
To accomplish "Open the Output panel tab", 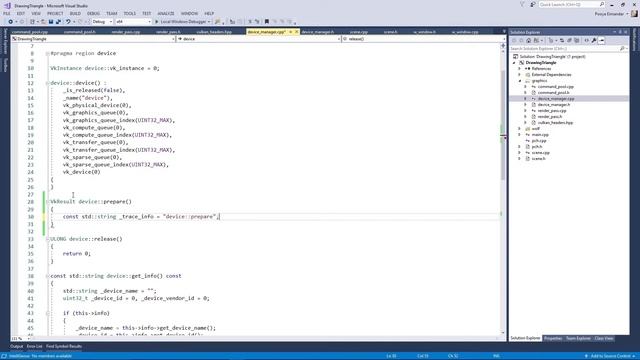I will tap(17, 347).
